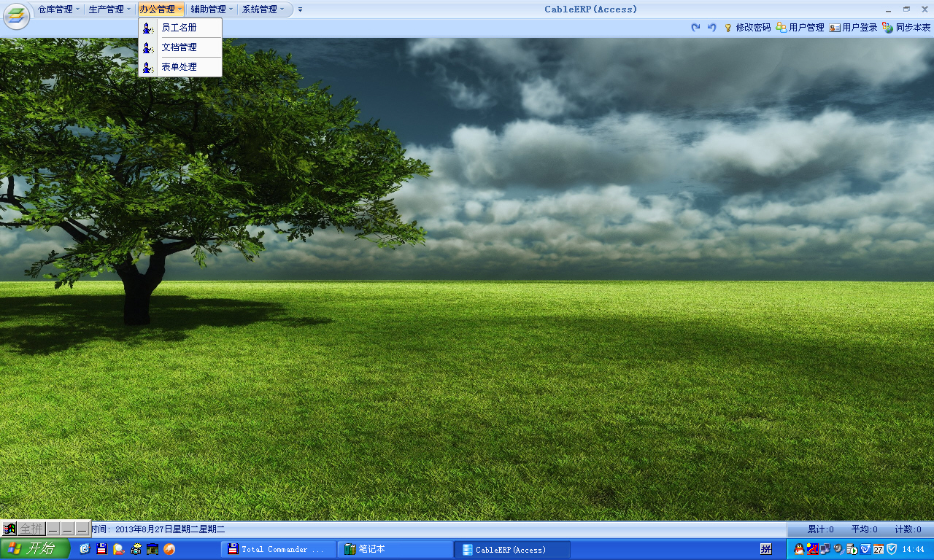The height and width of the screenshot is (560, 934).
Task: Open the 系统管理 dropdown menu
Action: pyautogui.click(x=263, y=9)
